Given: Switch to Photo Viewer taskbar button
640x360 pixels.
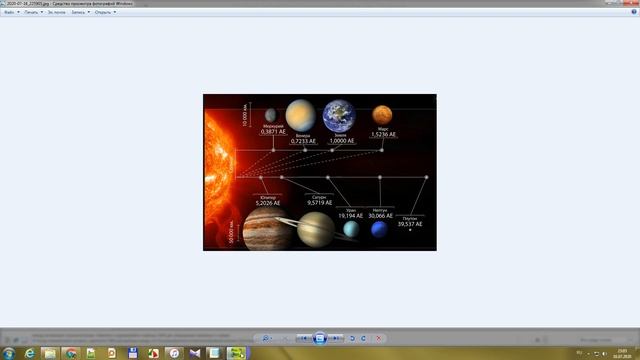Looking at the screenshot, I should point(237,353).
